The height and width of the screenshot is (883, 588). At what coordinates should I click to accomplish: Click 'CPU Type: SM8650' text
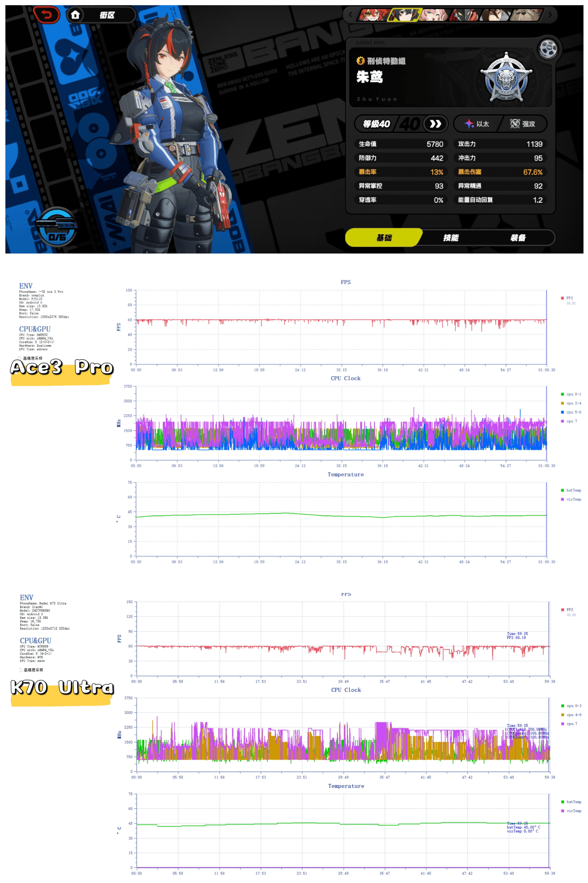pos(33,335)
